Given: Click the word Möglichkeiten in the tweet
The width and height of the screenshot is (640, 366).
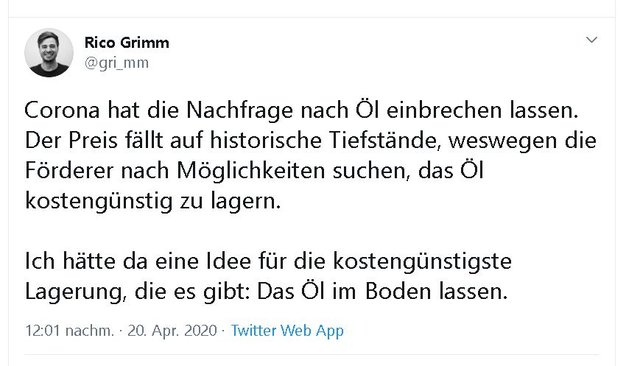Looking at the screenshot, I should pyautogui.click(x=251, y=171).
